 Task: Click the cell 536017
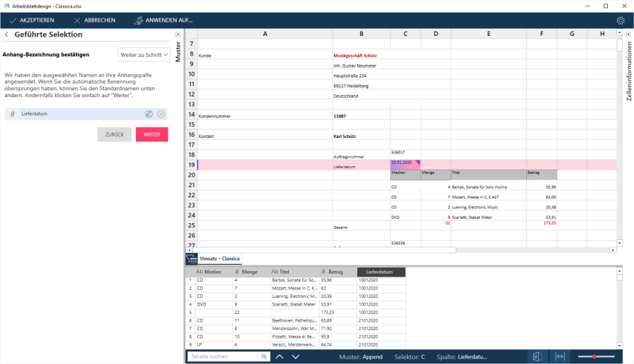click(x=405, y=154)
